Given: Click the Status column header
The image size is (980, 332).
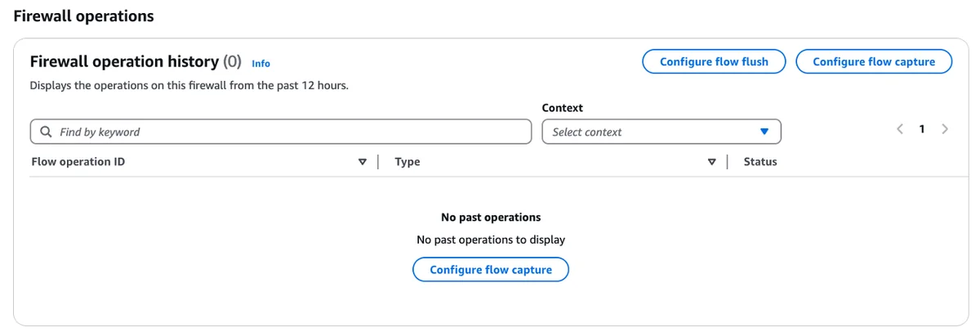Looking at the screenshot, I should click(760, 162).
